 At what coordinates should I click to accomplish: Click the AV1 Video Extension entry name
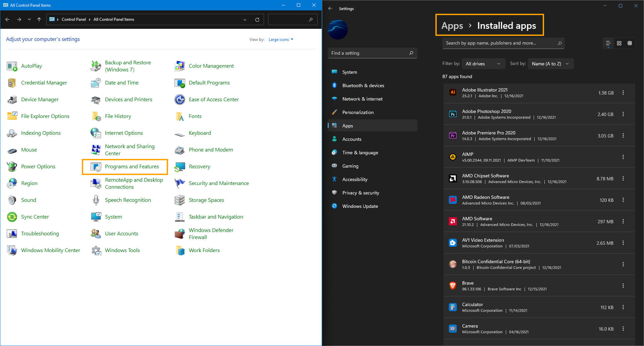(x=483, y=240)
